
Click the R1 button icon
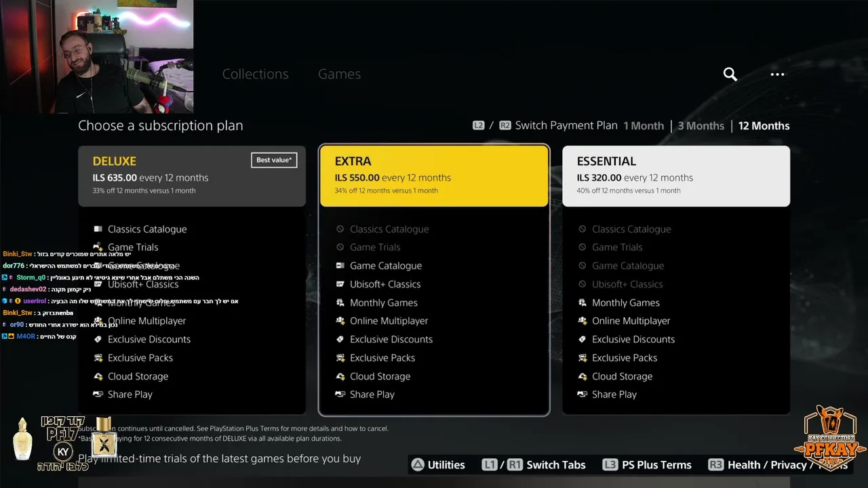pyautogui.click(x=515, y=465)
